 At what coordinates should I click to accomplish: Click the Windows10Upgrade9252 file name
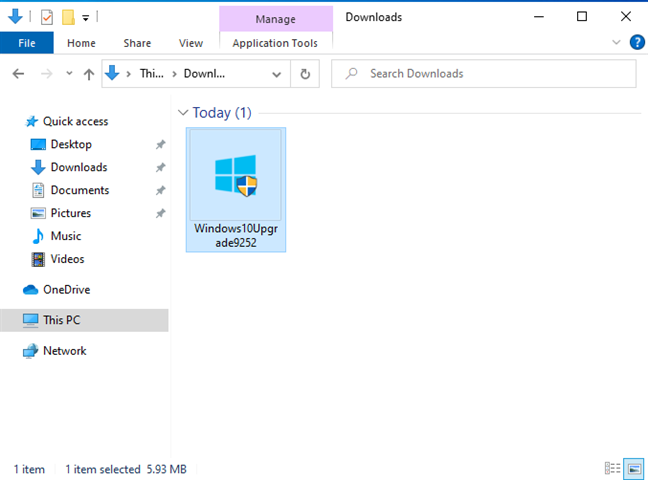pos(236,236)
